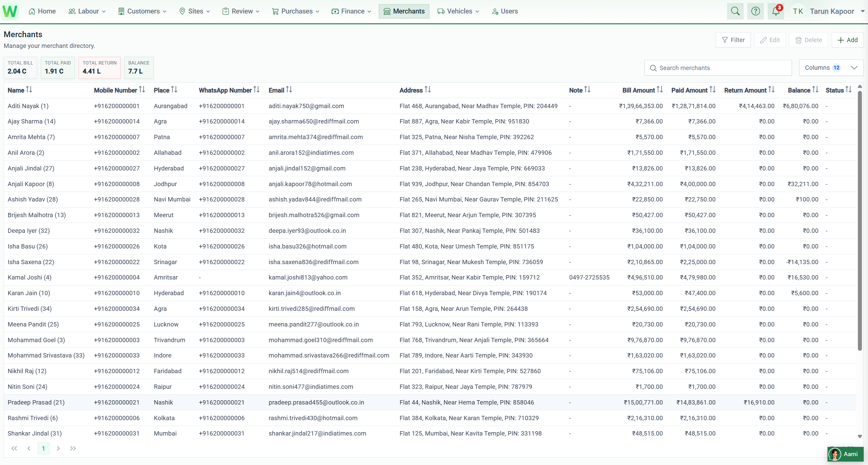Click the table vertical scrollbar
This screenshot has height=465, width=868.
click(x=860, y=221)
